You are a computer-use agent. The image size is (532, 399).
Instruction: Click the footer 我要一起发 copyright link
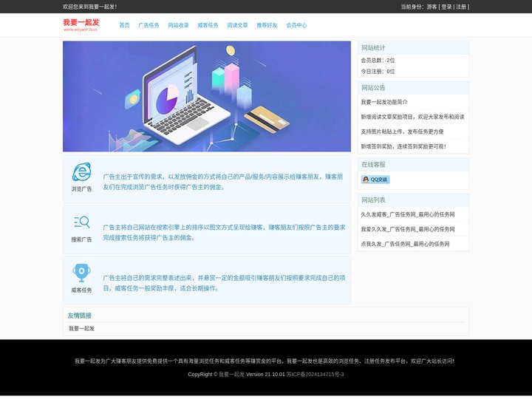click(231, 374)
